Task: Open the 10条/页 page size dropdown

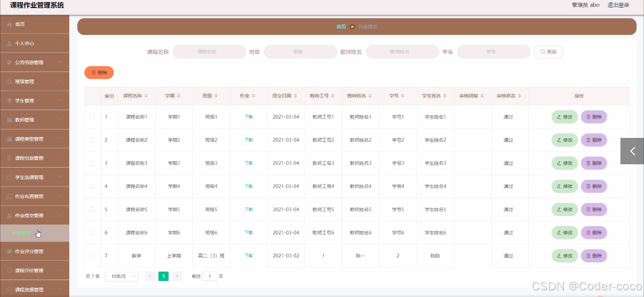Action: (122, 276)
